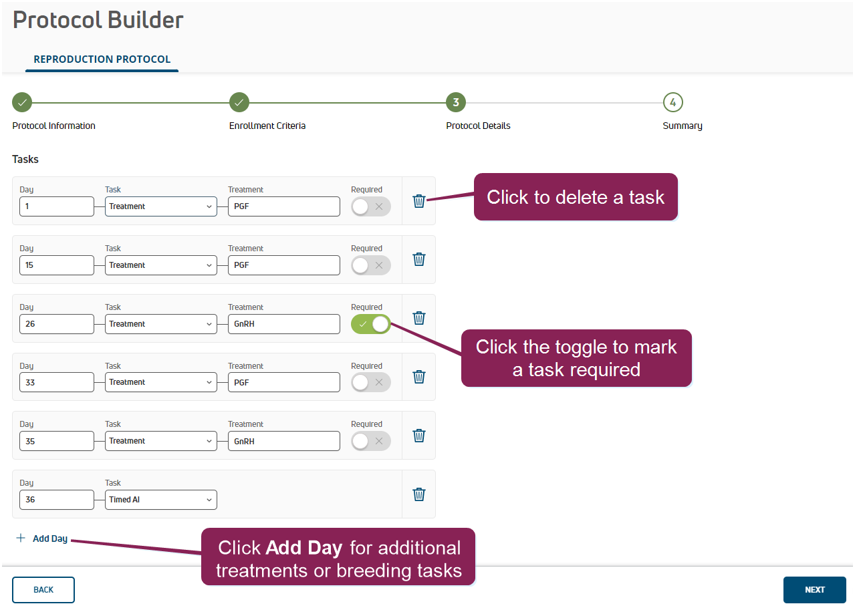861x616 pixels.
Task: Jump to Summary step 4
Action: click(672, 102)
